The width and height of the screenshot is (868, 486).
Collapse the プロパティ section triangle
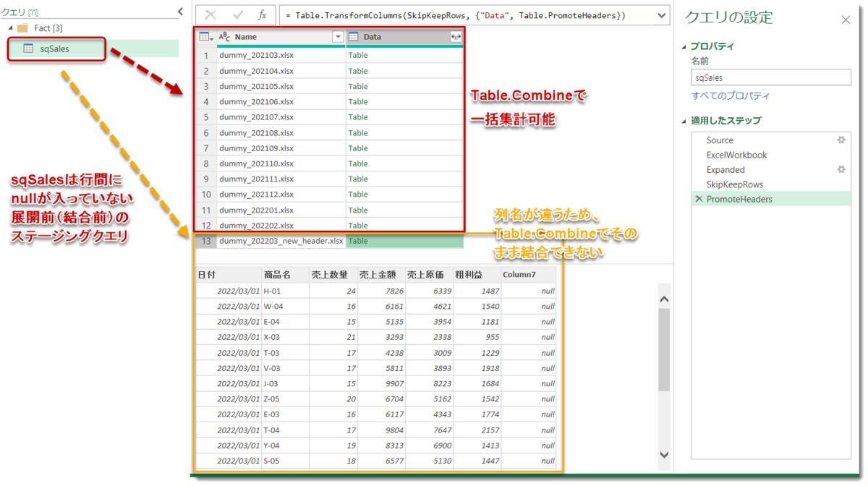(684, 46)
